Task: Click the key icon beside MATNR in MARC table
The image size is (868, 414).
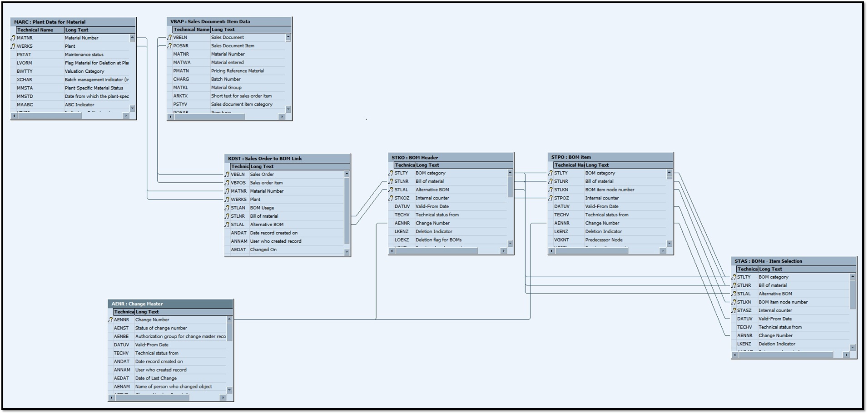Action: pos(13,38)
